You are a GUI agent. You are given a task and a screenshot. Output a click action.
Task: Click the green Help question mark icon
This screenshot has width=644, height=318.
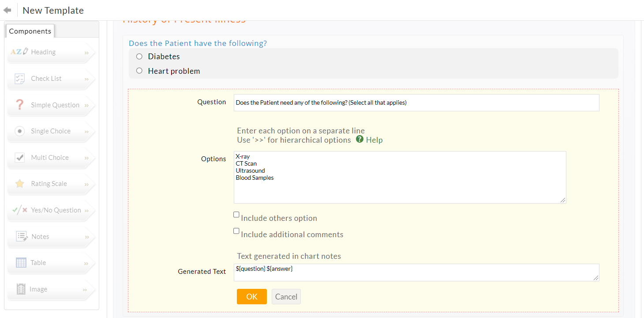(359, 140)
